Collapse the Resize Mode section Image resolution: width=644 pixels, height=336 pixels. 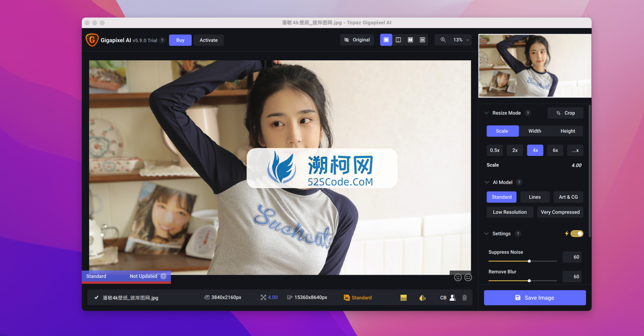coord(486,113)
